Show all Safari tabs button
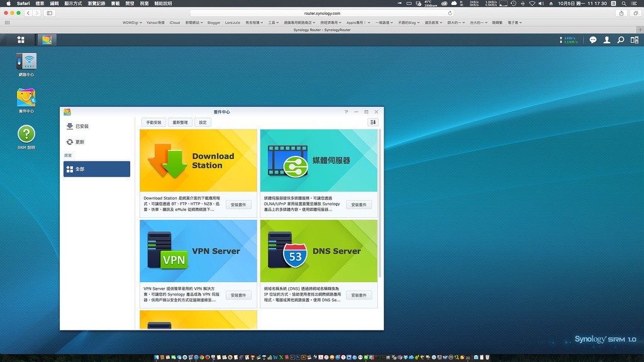Image resolution: width=644 pixels, height=362 pixels. (635, 13)
